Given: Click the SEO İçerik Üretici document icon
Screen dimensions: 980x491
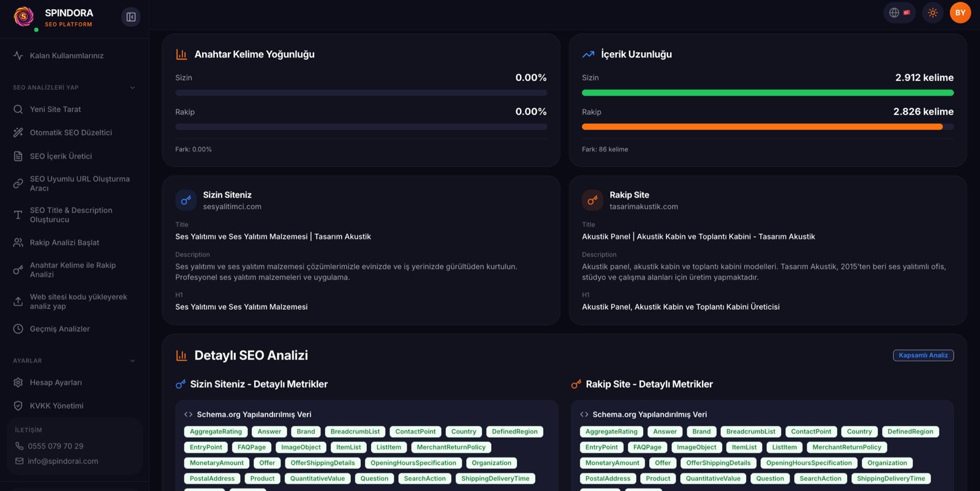Looking at the screenshot, I should tap(18, 156).
